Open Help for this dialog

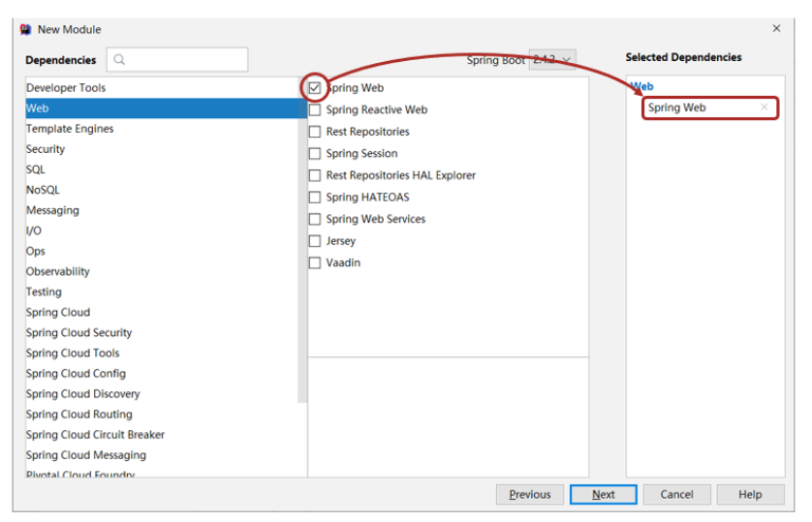click(x=750, y=495)
